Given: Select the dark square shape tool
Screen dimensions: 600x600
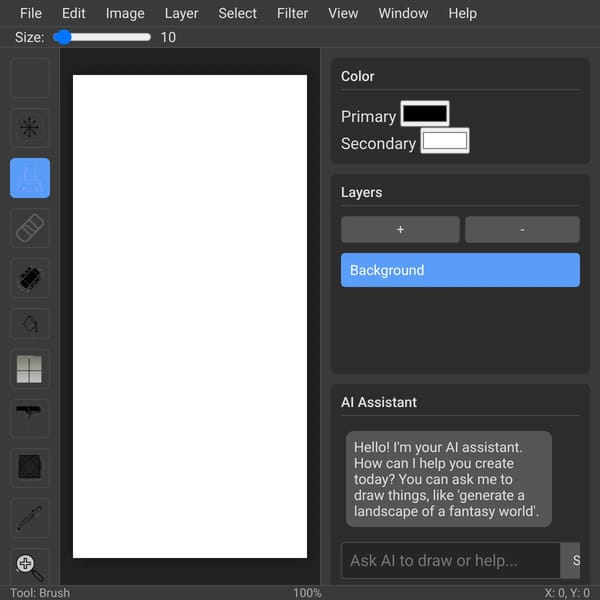Looking at the screenshot, I should [30, 468].
